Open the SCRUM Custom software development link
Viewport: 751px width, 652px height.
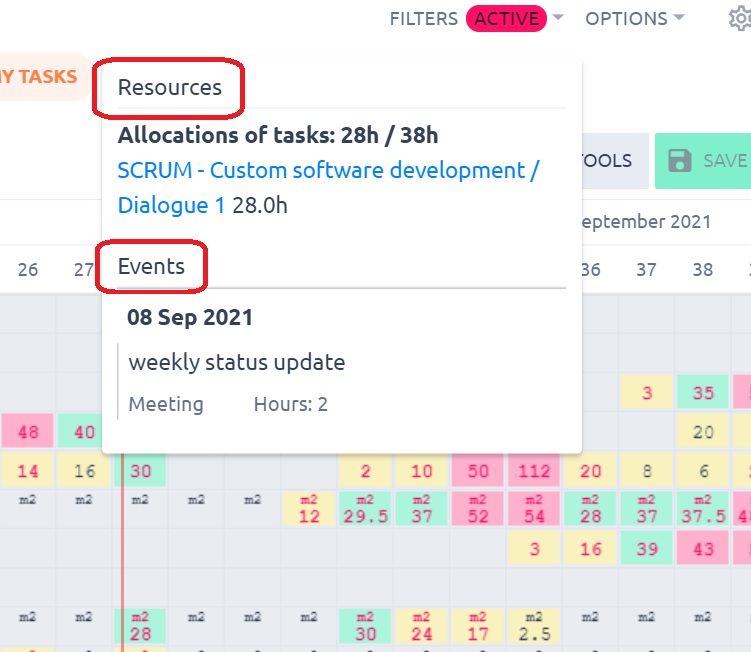pyautogui.click(x=328, y=170)
